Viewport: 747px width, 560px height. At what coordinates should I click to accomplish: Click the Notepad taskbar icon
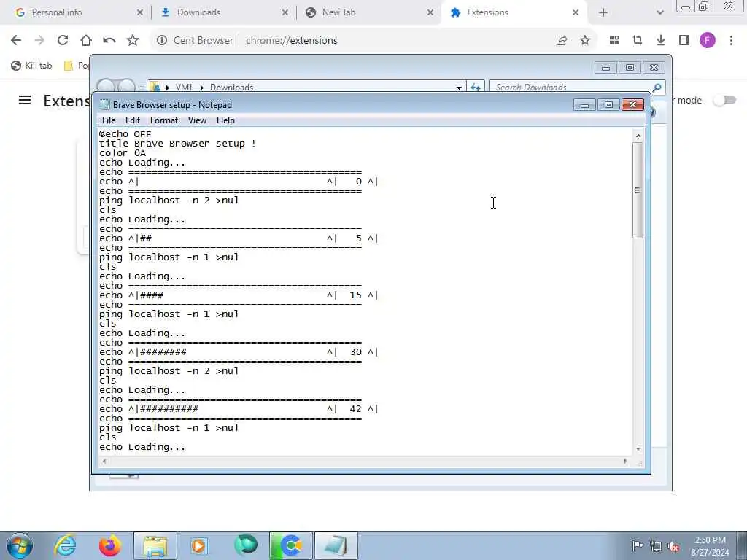pos(336,545)
